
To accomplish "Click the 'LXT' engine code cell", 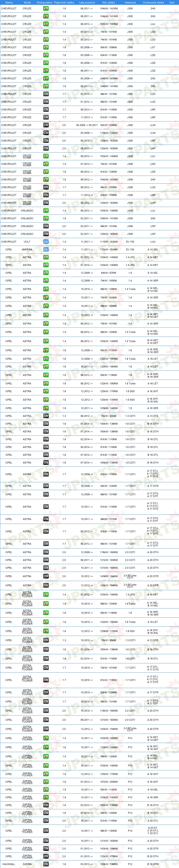I will click(x=153, y=47).
